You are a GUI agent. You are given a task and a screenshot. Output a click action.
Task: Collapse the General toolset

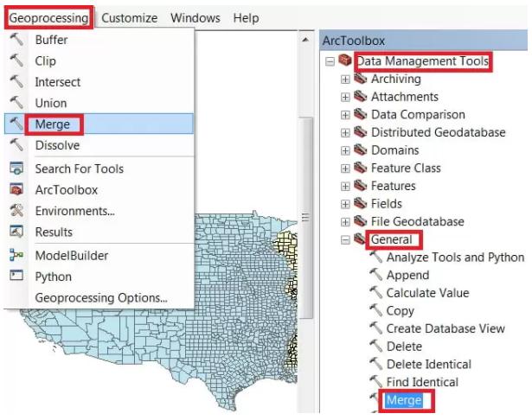point(345,240)
